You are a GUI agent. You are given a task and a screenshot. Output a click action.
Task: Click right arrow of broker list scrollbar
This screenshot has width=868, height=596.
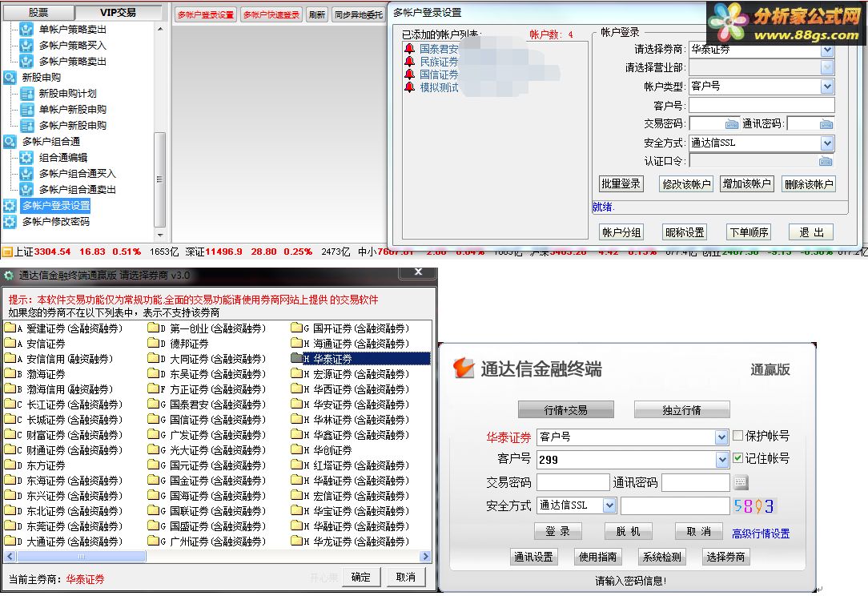(425, 556)
